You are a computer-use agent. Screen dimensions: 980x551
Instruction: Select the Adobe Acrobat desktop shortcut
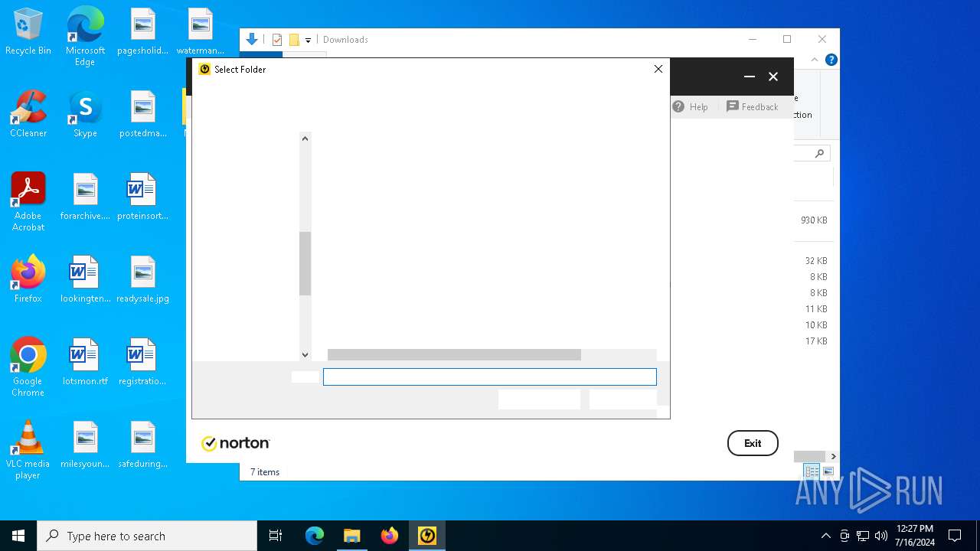(28, 202)
